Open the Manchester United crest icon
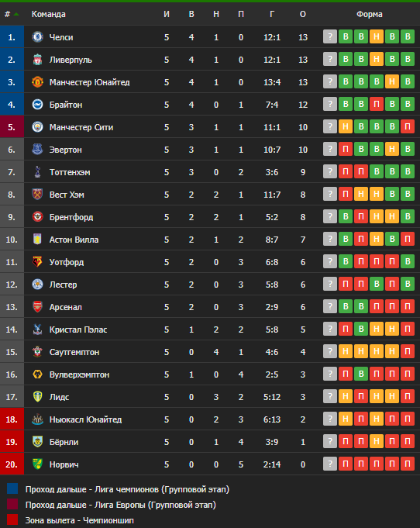 [x=37, y=82]
